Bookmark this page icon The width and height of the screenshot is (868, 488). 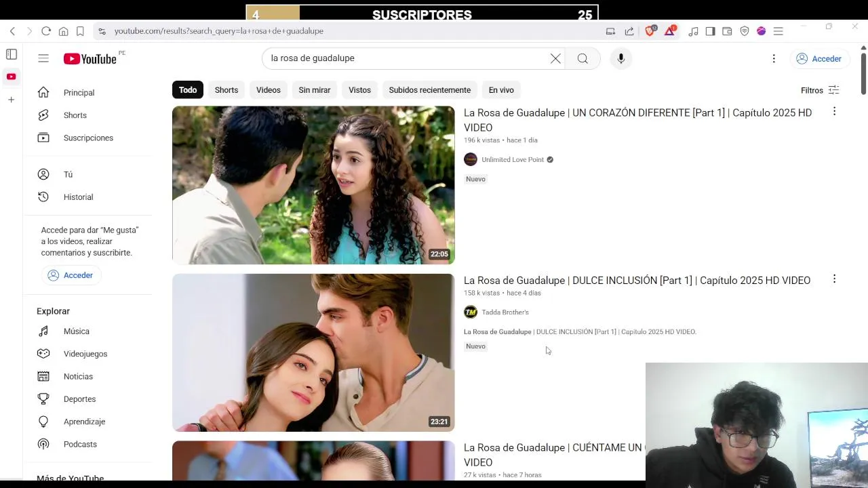[x=80, y=31]
